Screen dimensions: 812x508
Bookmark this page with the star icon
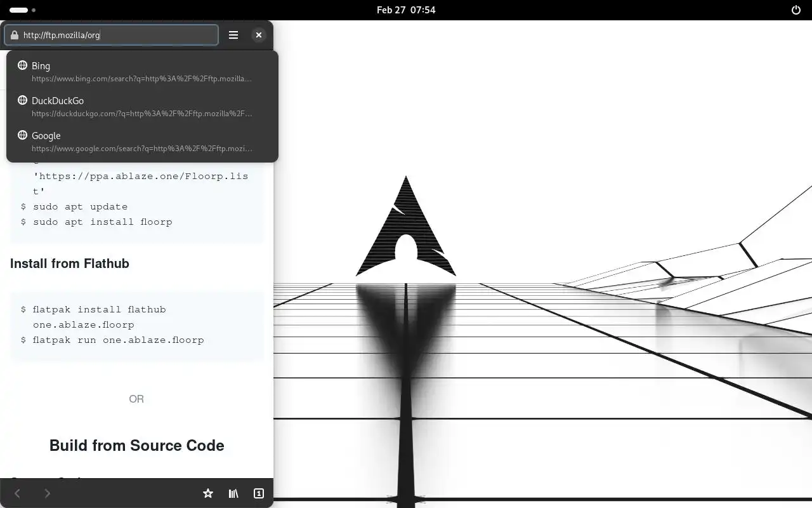point(207,493)
